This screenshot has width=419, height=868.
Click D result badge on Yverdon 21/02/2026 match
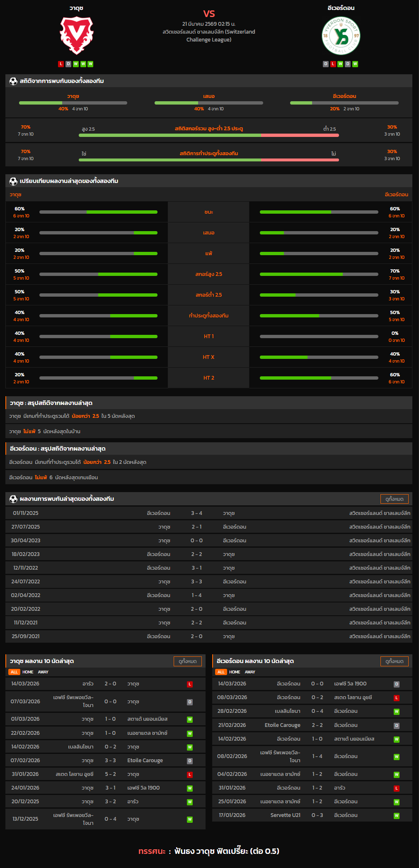397,726
